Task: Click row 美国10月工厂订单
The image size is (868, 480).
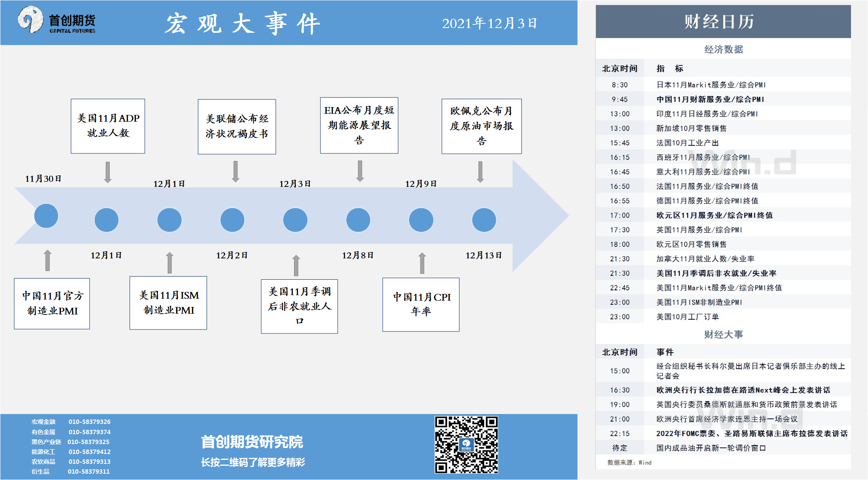Action: pos(723,317)
